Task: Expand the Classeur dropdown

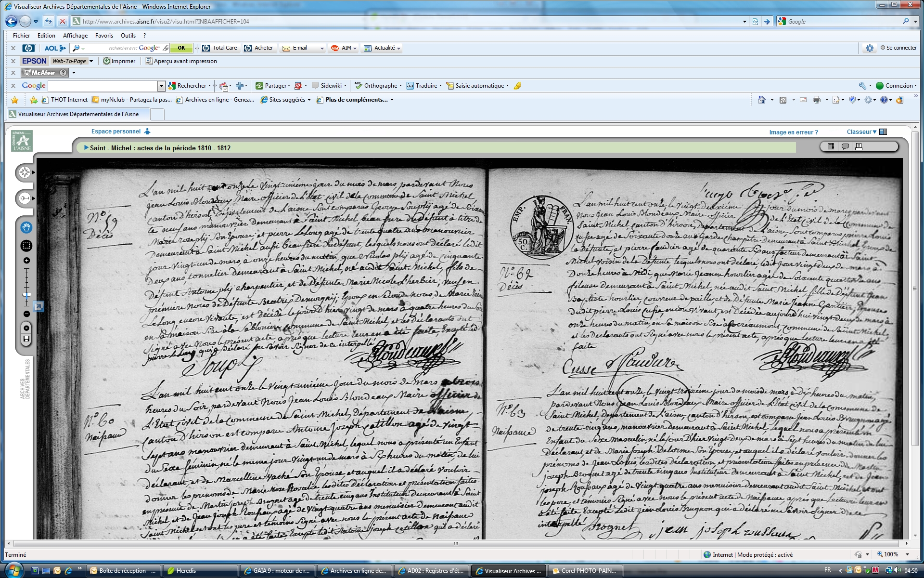Action: (x=861, y=132)
